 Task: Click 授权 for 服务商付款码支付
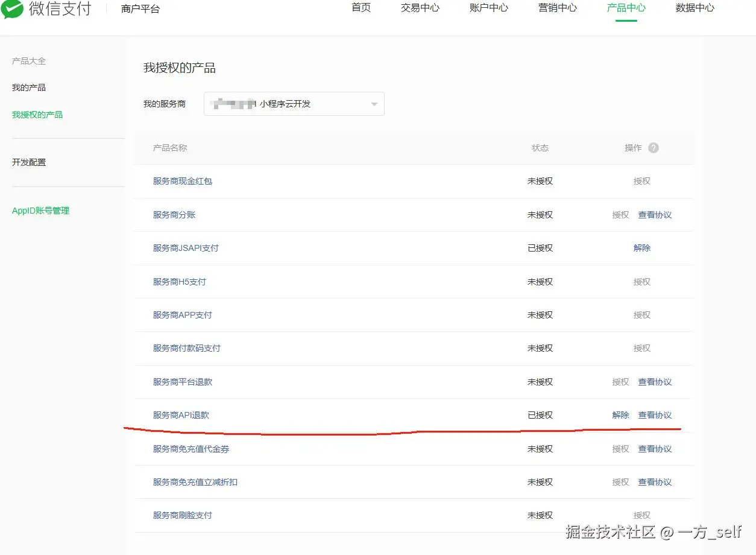tap(642, 348)
